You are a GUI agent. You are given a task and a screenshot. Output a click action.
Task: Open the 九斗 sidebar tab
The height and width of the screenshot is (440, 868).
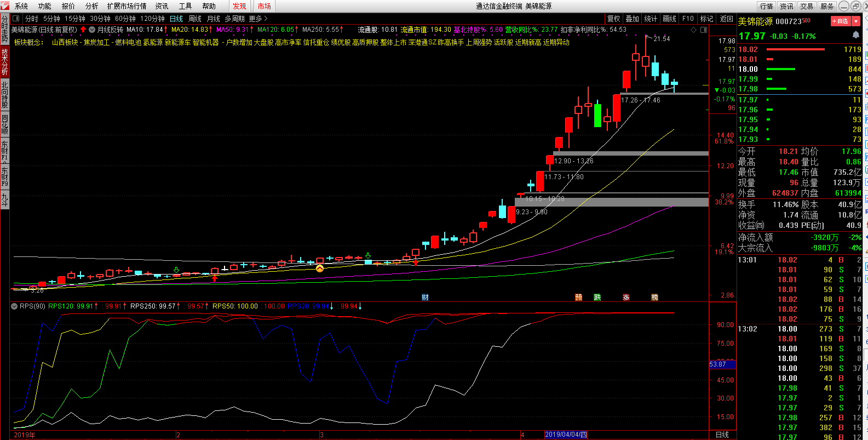(4, 198)
